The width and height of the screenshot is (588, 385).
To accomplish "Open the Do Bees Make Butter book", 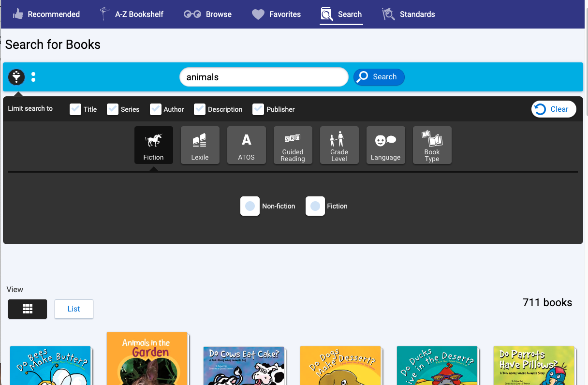I will [x=51, y=366].
